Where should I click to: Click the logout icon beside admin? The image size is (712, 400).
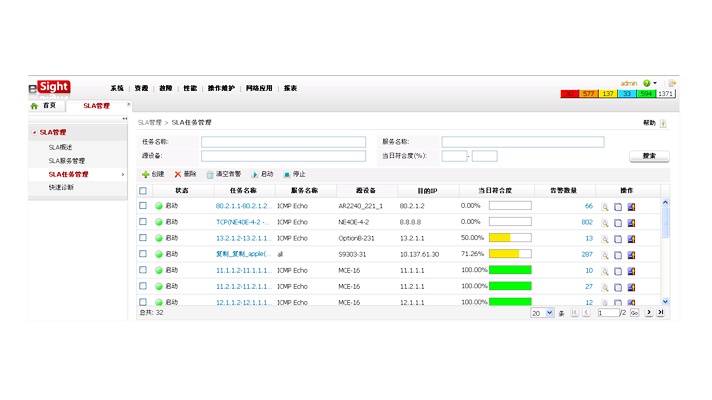pos(672,83)
